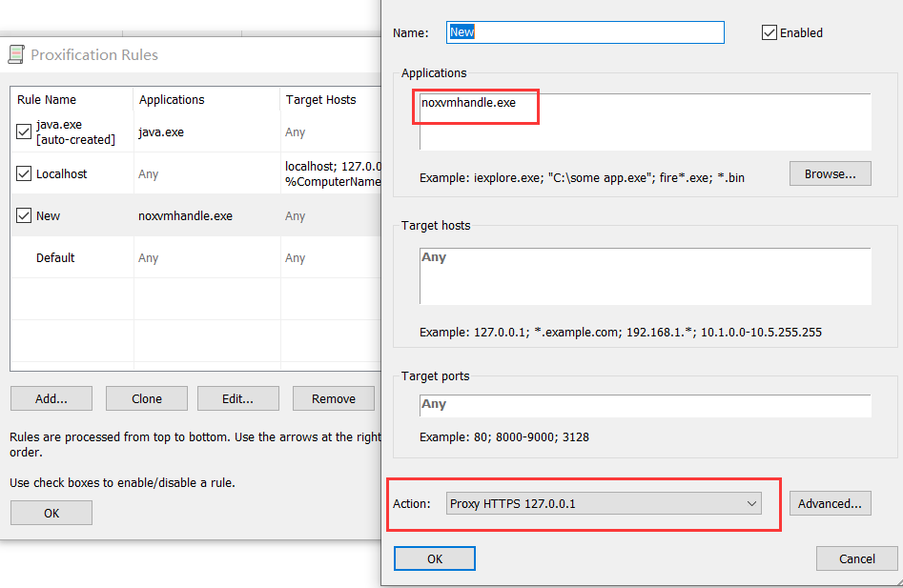Open the Action dropdown Proxy HTTPS 127.0.0.1
Screen dimensions: 903x588
coord(604,503)
